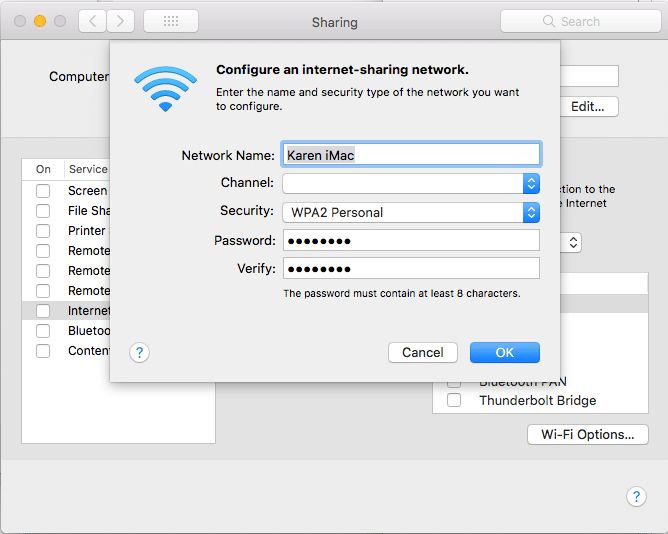The width and height of the screenshot is (668, 534).
Task: Toggle the second Remote service checkbox
Action: (x=43, y=271)
